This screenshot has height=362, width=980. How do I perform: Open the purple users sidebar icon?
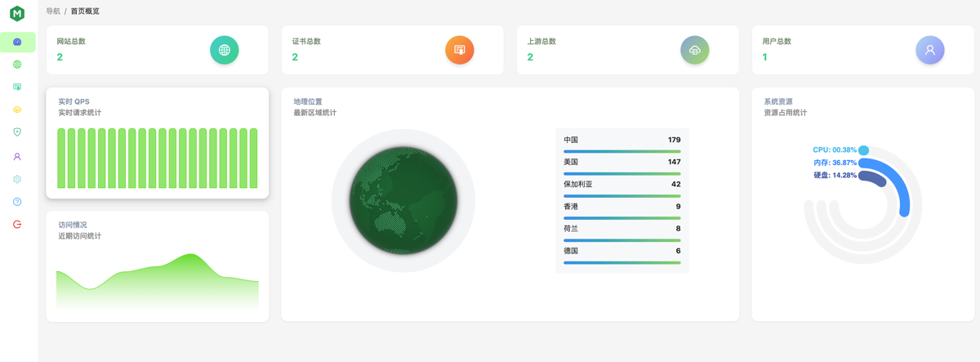pyautogui.click(x=17, y=156)
